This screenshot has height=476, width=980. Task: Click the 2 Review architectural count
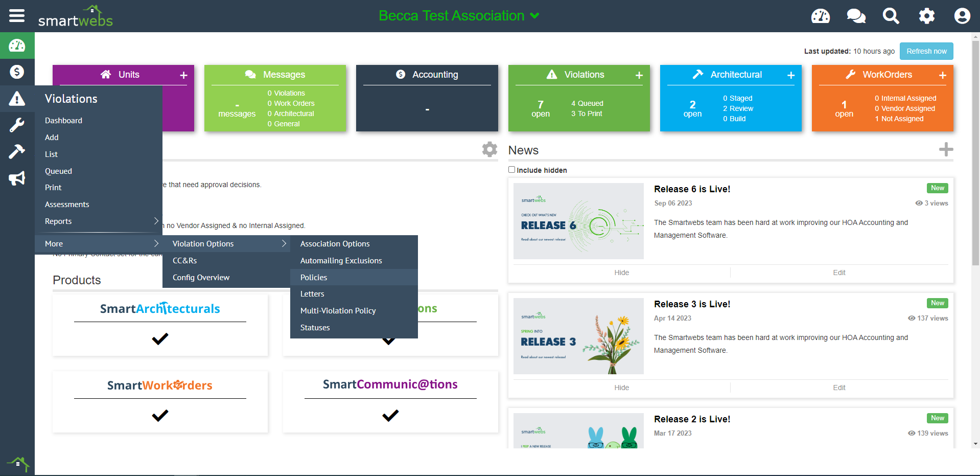738,108
